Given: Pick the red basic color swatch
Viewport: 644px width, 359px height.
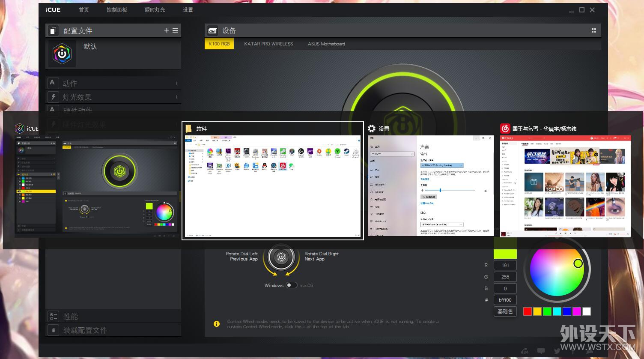Looking at the screenshot, I should (528, 311).
